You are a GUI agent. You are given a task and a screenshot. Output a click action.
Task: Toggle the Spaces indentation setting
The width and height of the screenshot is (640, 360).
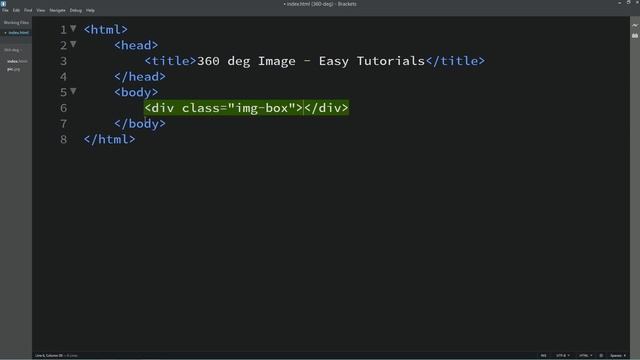tap(618, 356)
